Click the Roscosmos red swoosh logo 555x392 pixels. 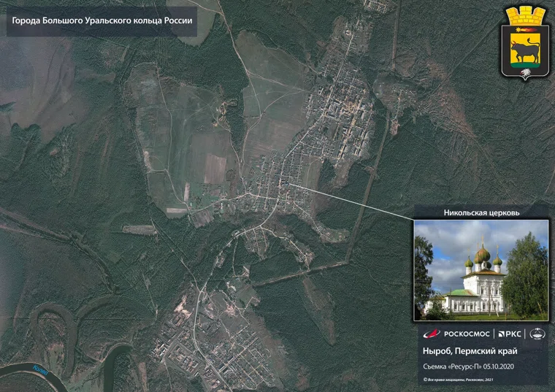point(431,334)
